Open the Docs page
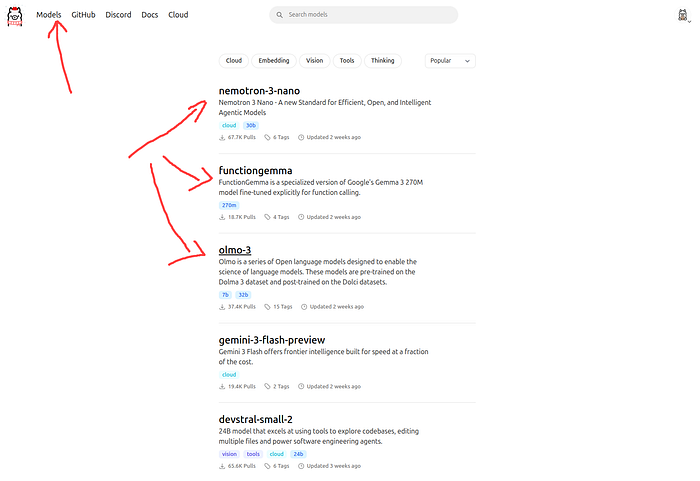 [x=150, y=15]
